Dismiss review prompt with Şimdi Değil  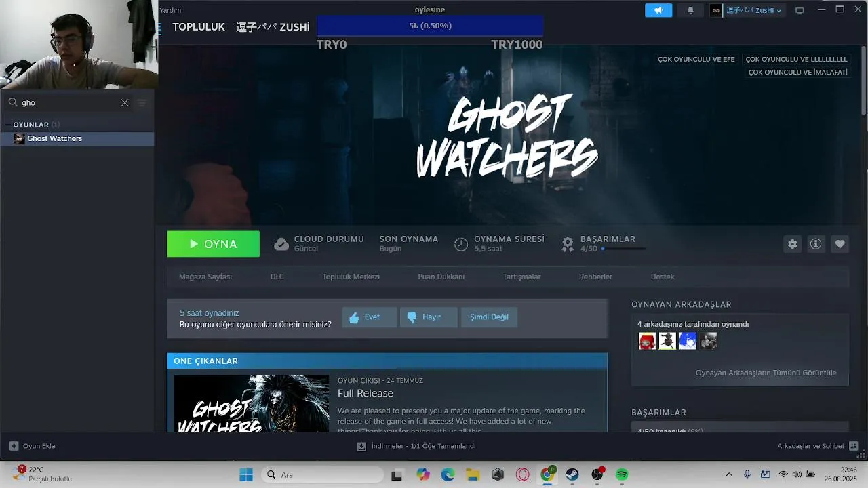[489, 317]
